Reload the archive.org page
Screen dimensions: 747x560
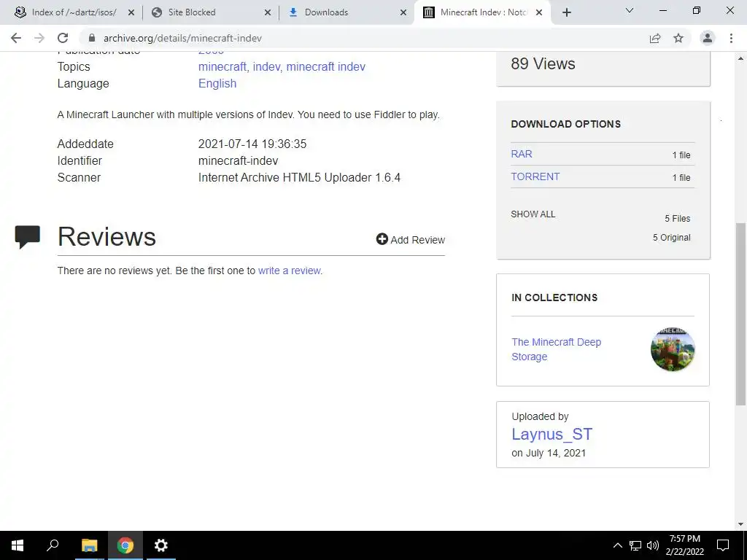pyautogui.click(x=63, y=38)
